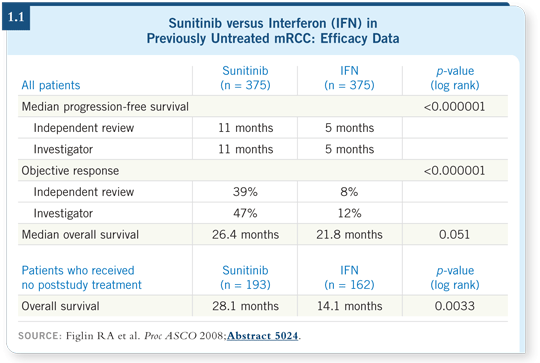This screenshot has width=540, height=363.
Task: Click the 12% IFN investigator cell
Action: pos(349,213)
